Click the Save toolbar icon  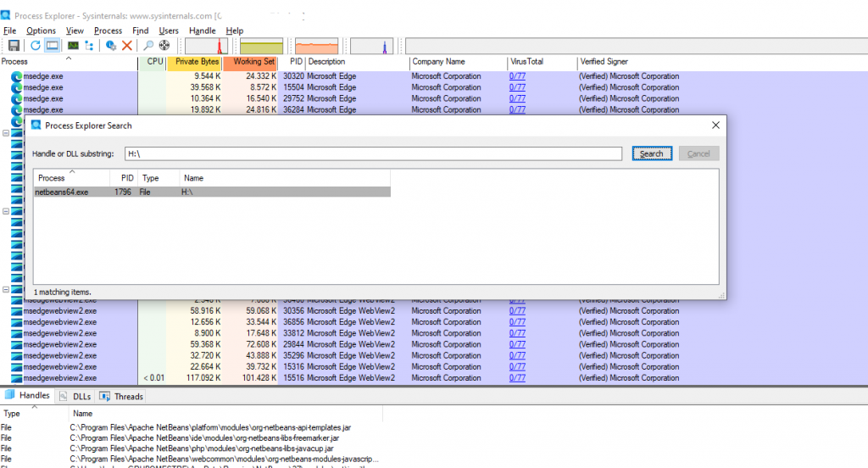[14, 46]
